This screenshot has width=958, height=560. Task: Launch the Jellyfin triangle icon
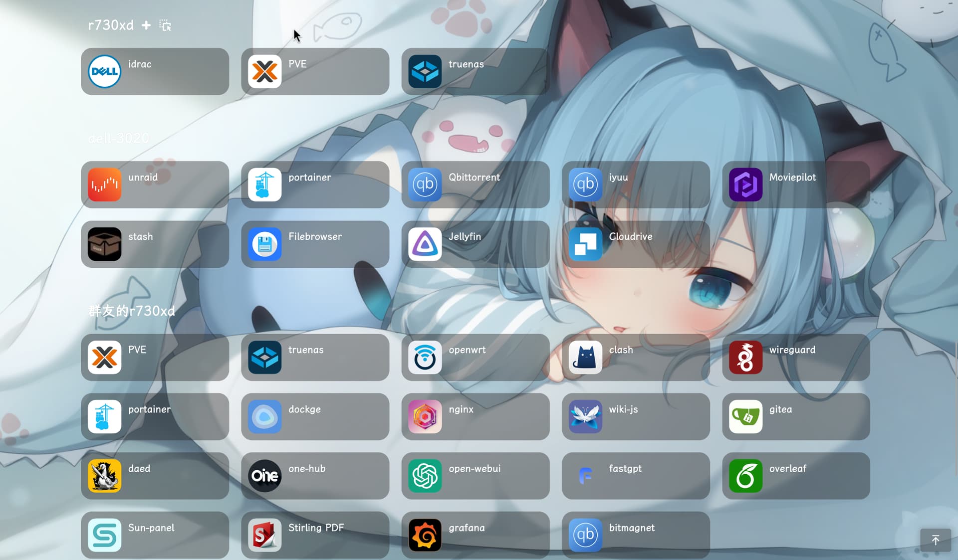pos(425,244)
